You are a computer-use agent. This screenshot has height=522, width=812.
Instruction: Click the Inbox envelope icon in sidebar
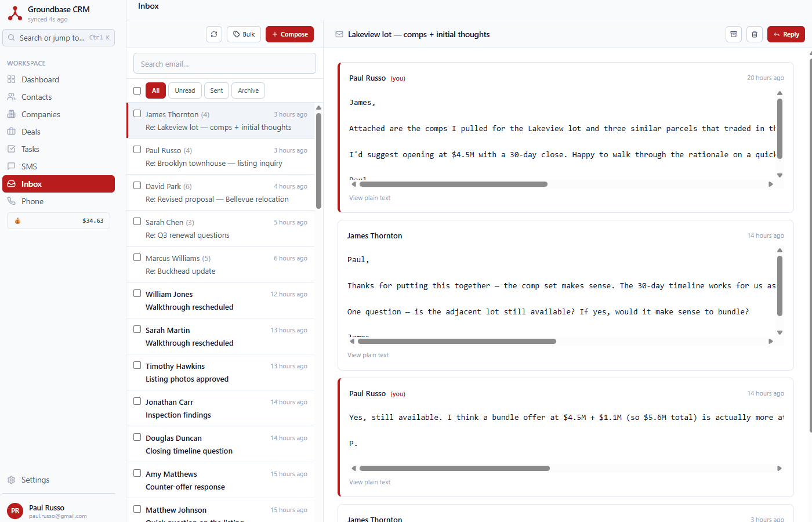pos(12,184)
